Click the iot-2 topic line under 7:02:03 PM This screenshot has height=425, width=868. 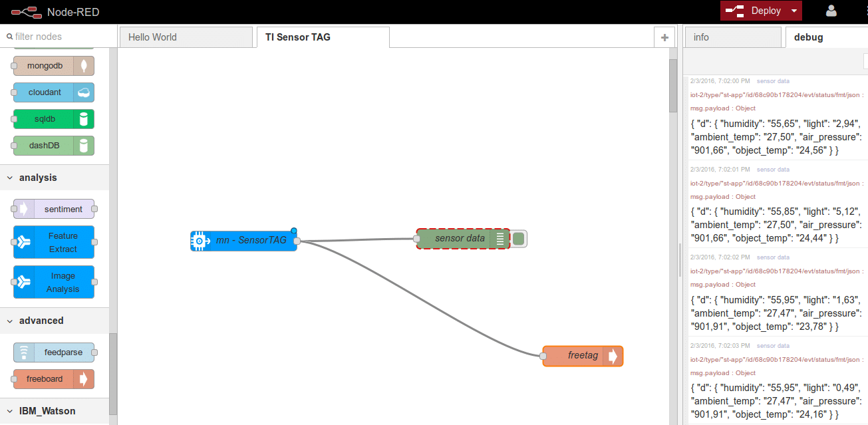tap(777, 359)
